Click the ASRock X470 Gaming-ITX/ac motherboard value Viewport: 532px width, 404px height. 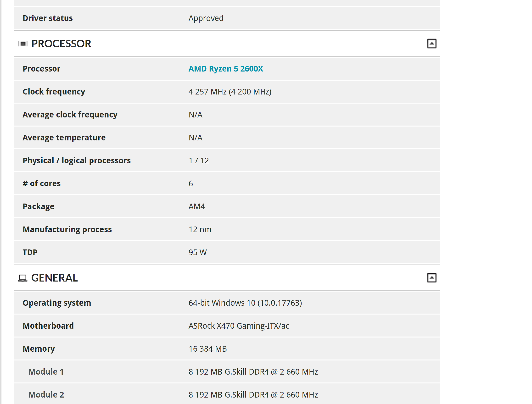point(239,326)
